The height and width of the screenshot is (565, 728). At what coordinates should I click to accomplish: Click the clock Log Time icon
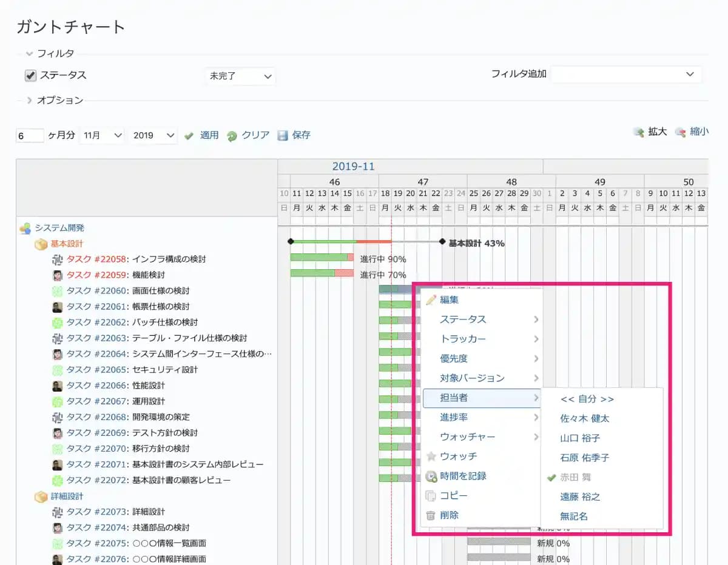431,476
